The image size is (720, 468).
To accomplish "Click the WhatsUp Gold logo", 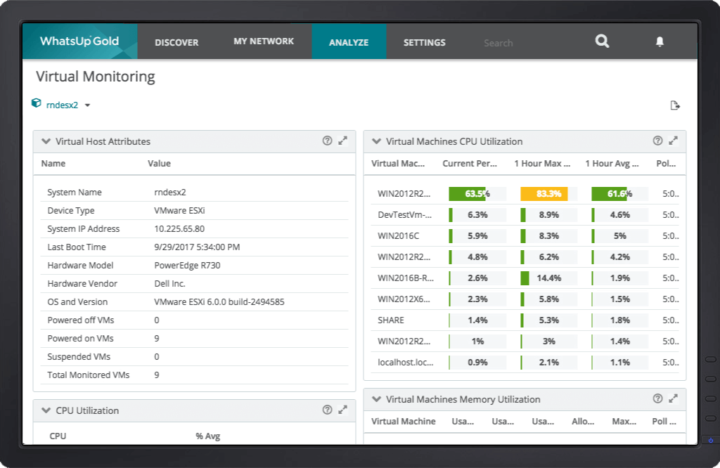I will click(79, 41).
